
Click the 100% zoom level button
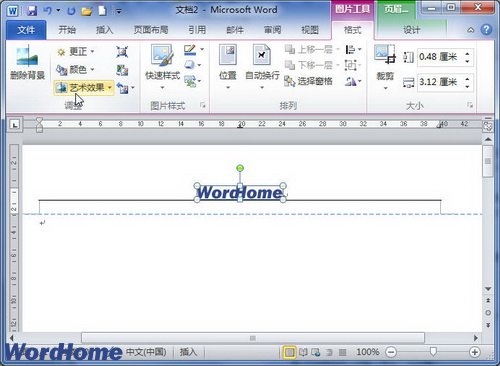point(368,352)
